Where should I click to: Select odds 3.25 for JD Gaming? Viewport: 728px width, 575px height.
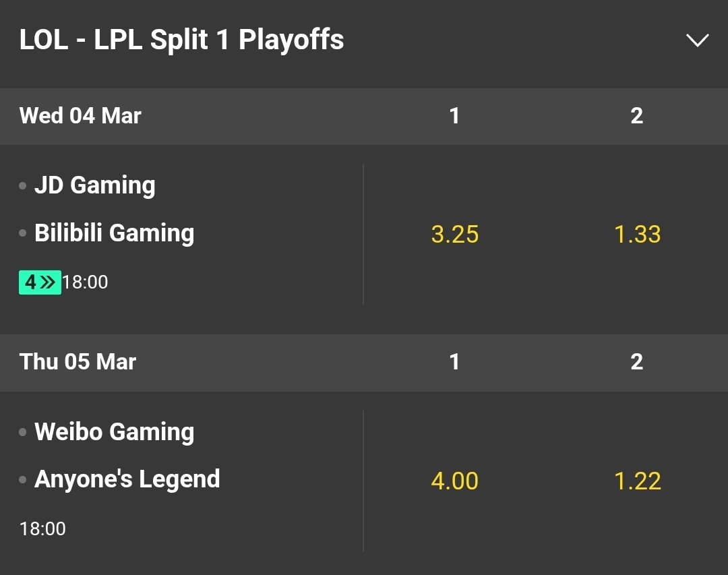tap(454, 234)
